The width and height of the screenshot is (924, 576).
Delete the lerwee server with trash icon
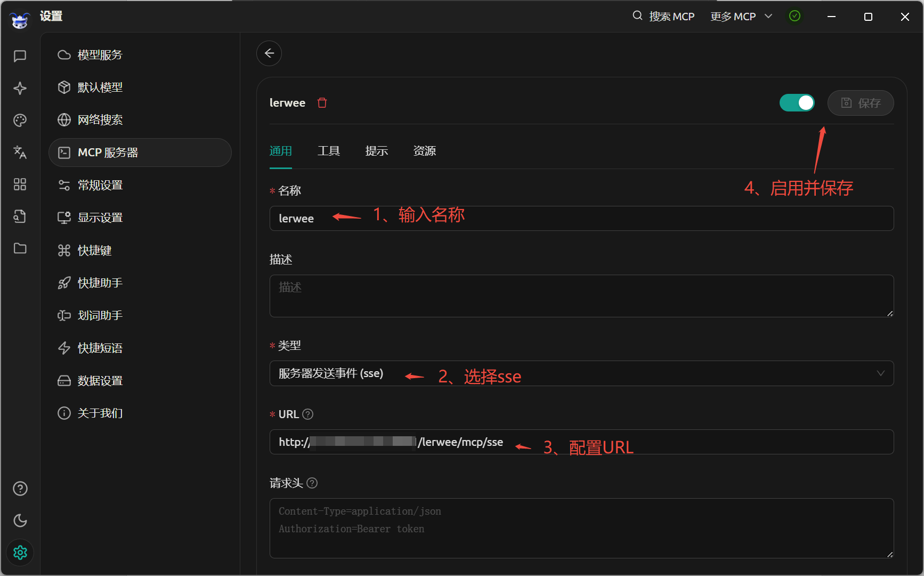(x=322, y=103)
